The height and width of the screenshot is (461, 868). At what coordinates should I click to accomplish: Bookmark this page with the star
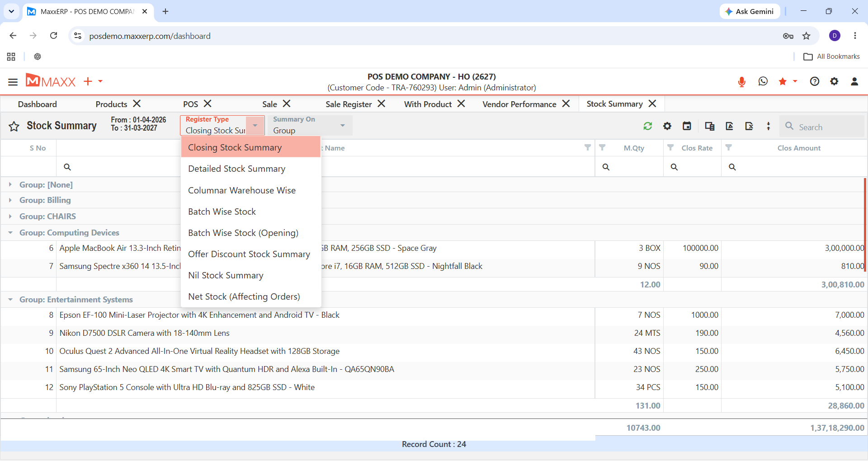pos(807,36)
